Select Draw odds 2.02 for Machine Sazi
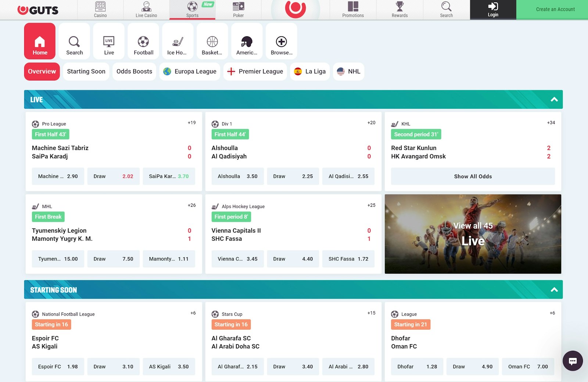The width and height of the screenshot is (588, 382). click(113, 176)
